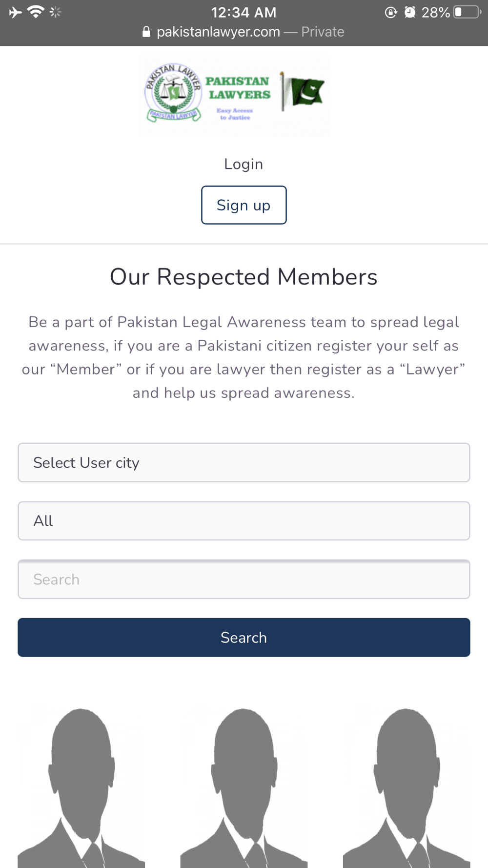Viewport: 488px width, 868px height.
Task: Open the first member profile thumbnail
Action: [81, 786]
